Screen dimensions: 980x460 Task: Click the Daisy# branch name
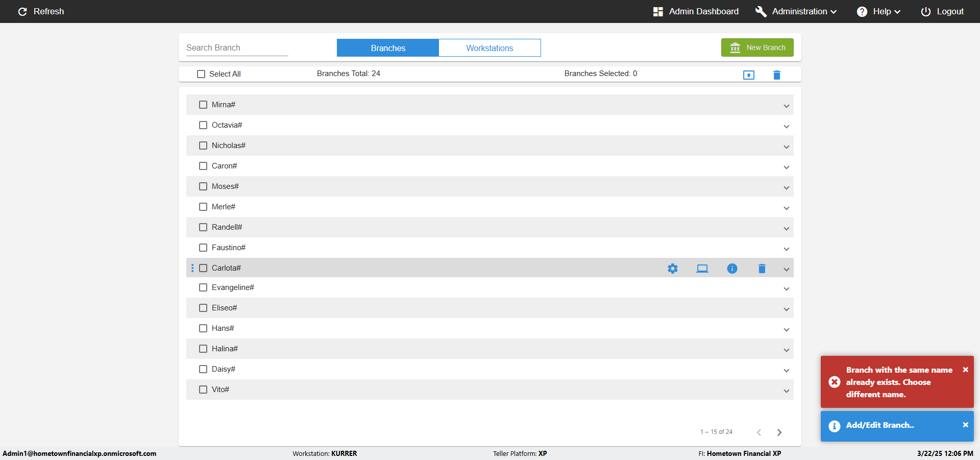tap(224, 369)
